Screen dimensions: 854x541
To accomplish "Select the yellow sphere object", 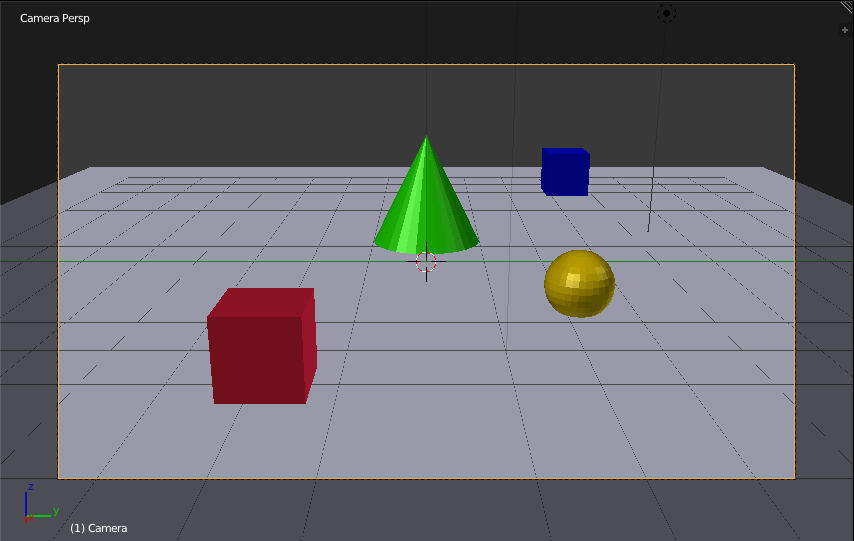I will [580, 284].
